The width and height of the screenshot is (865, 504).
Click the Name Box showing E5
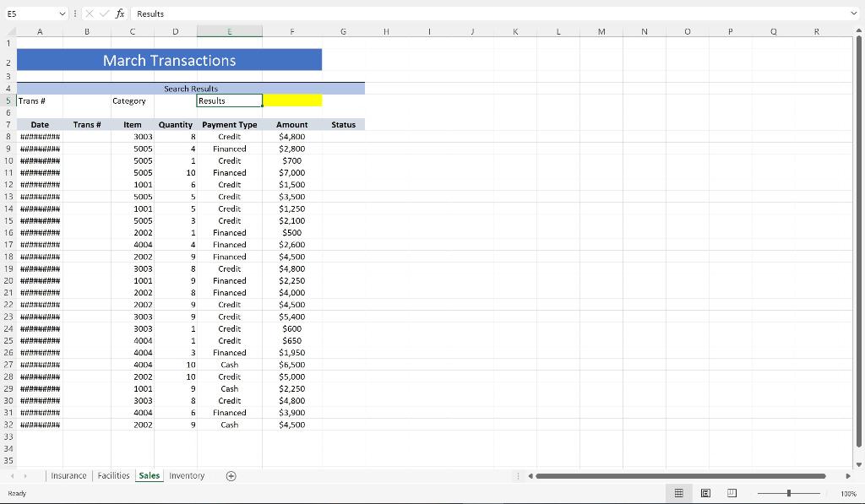pyautogui.click(x=25, y=14)
